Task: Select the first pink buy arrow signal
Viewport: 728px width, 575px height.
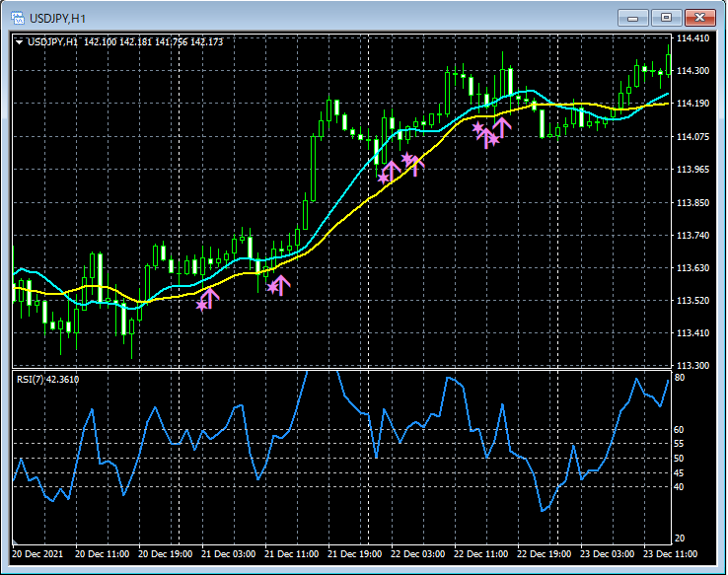Action: click(x=210, y=299)
